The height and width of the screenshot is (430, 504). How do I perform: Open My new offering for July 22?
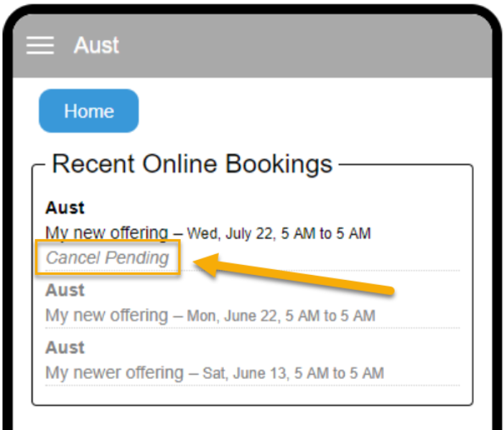coord(106,233)
